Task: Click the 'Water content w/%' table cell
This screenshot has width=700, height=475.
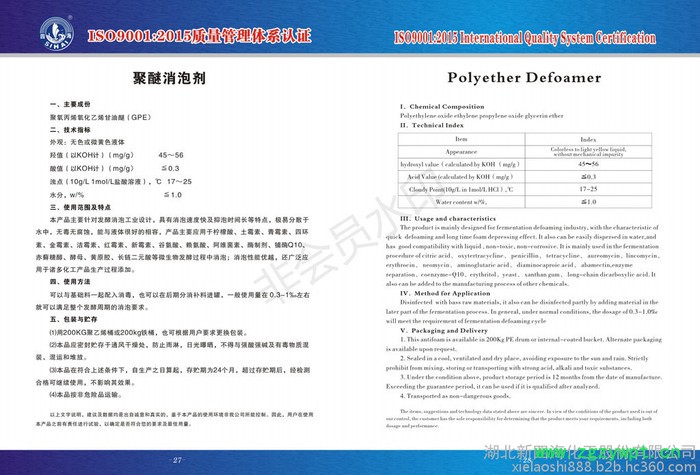Action: (461, 202)
